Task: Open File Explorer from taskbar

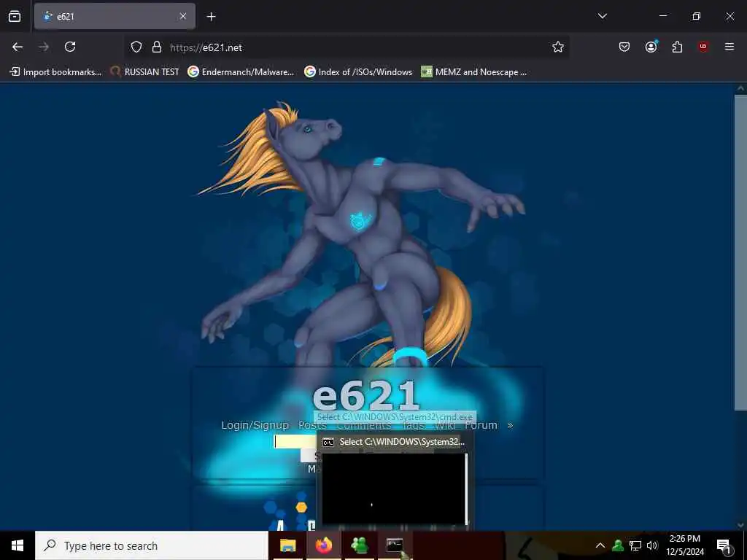Action: (287, 545)
